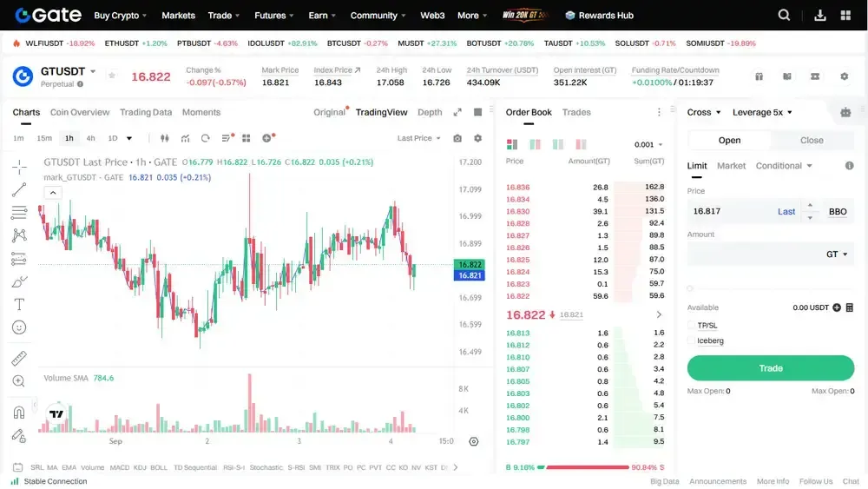Select the 15m timeframe
This screenshot has width=868, height=489.
44,138
